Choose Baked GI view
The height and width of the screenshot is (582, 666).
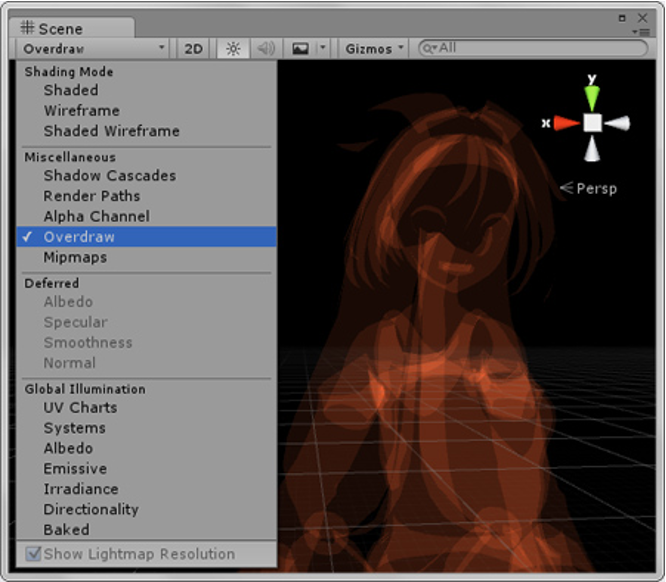click(147, 530)
